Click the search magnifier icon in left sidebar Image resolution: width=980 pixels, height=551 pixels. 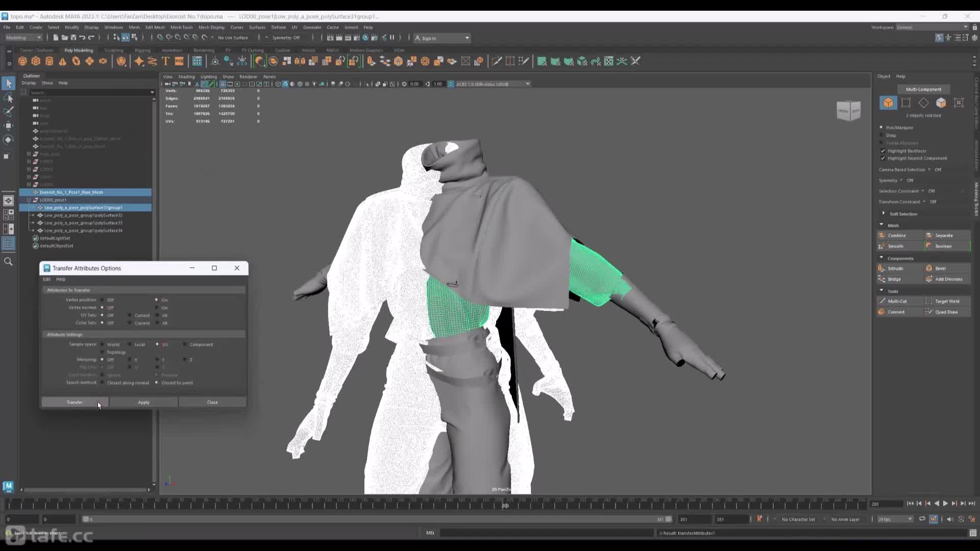(8, 261)
